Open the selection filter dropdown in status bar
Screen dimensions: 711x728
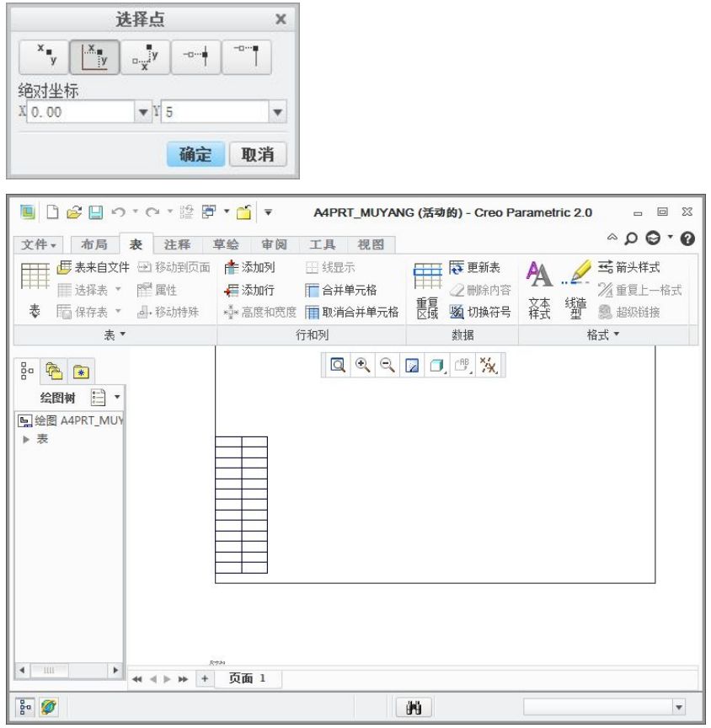coord(679,707)
